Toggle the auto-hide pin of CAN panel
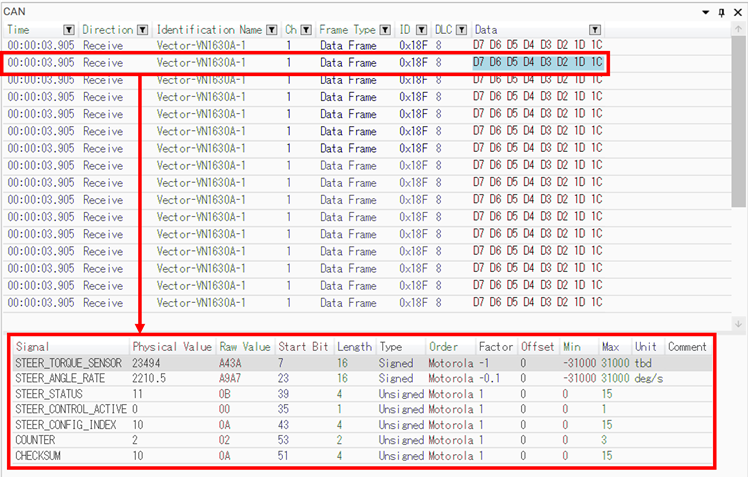748x477 pixels. (722, 11)
